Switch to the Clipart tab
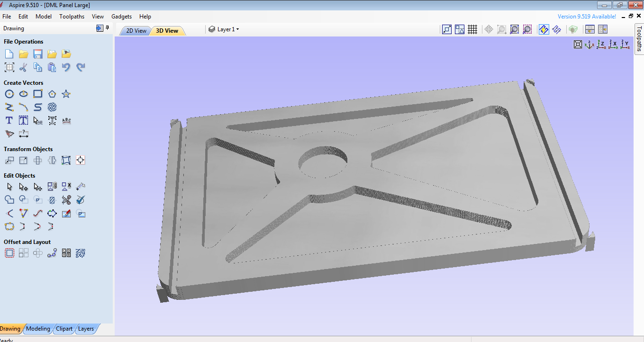 click(64, 329)
